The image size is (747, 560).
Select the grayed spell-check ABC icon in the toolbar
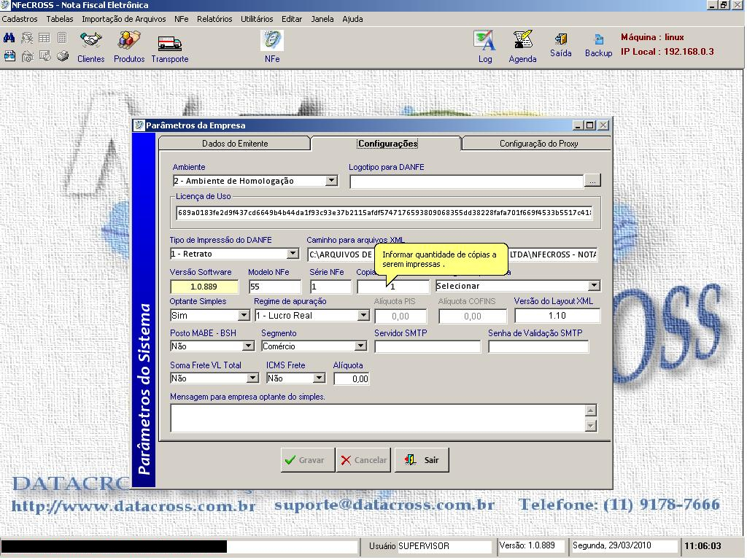point(27,38)
